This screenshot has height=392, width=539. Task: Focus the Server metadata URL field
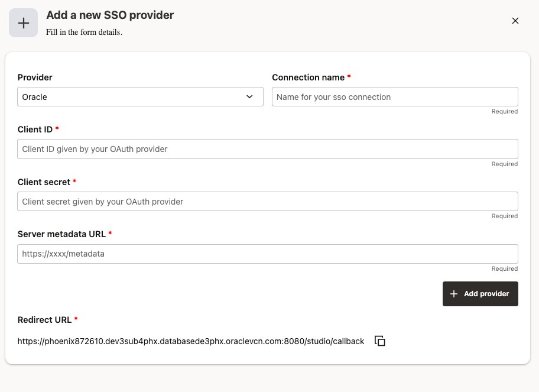tap(268, 254)
